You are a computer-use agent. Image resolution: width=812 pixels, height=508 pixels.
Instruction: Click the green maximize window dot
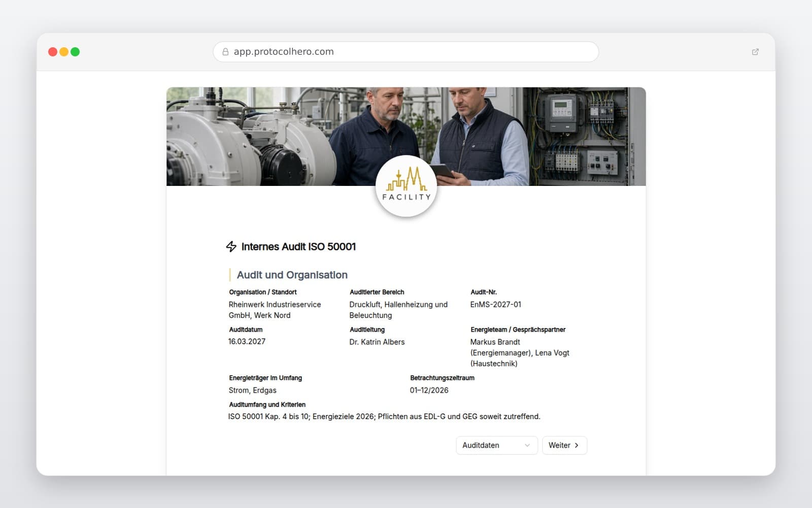[75, 52]
